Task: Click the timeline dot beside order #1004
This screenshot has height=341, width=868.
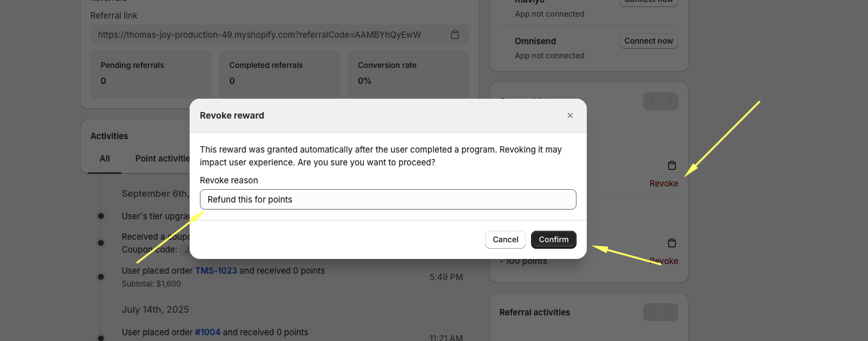Action: [101, 338]
